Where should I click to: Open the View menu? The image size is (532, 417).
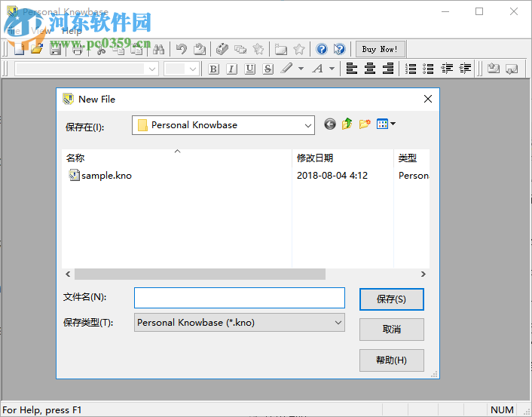[x=41, y=31]
